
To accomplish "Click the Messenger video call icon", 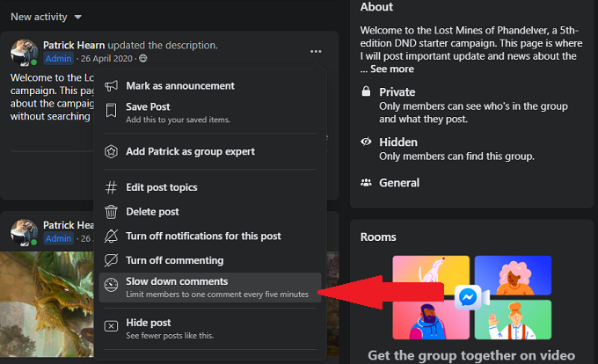I will coord(469,297).
